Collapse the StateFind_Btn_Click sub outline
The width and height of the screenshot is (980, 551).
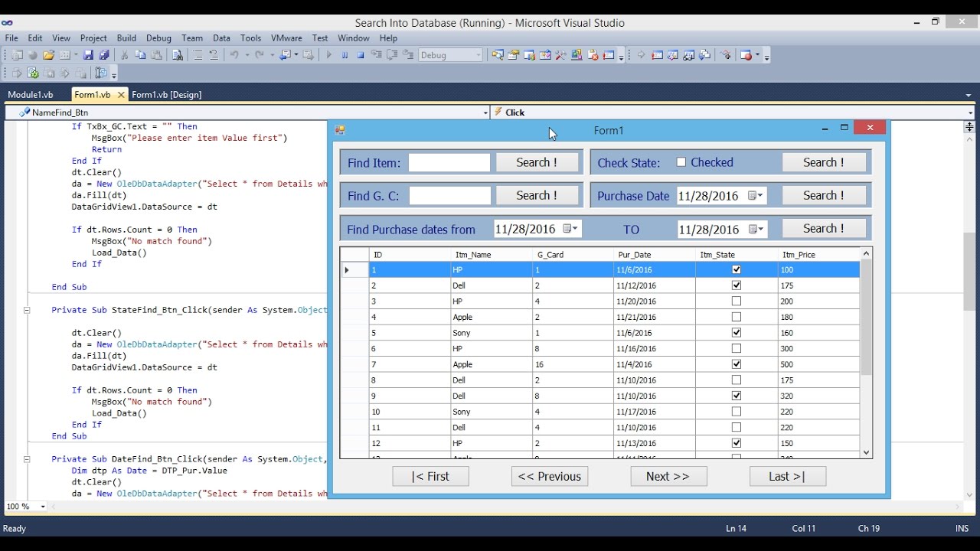27,310
